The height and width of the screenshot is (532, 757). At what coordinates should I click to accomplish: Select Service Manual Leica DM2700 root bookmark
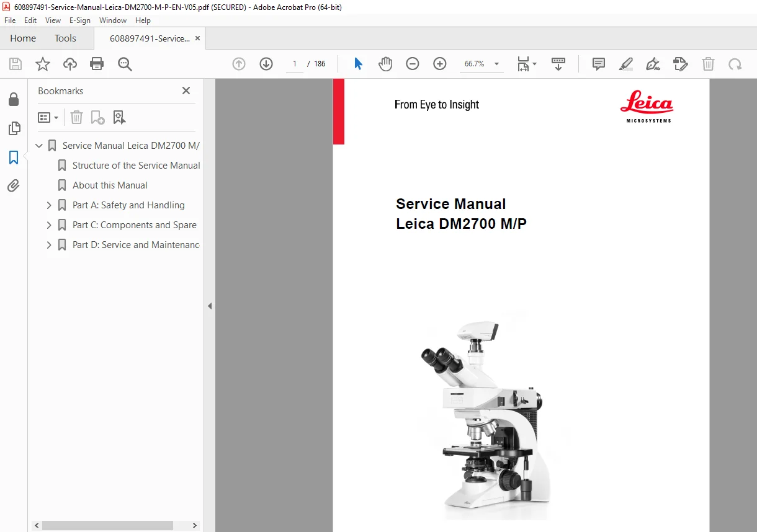(x=131, y=146)
